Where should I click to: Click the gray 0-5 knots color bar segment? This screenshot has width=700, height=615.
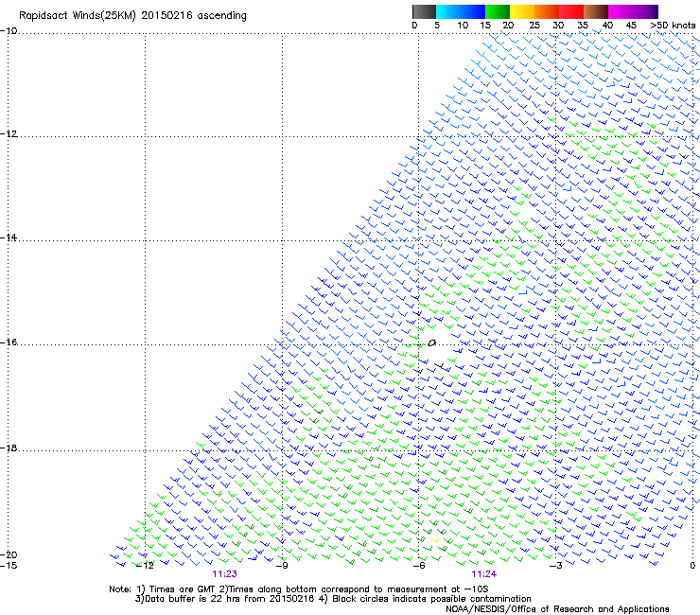tap(424, 11)
